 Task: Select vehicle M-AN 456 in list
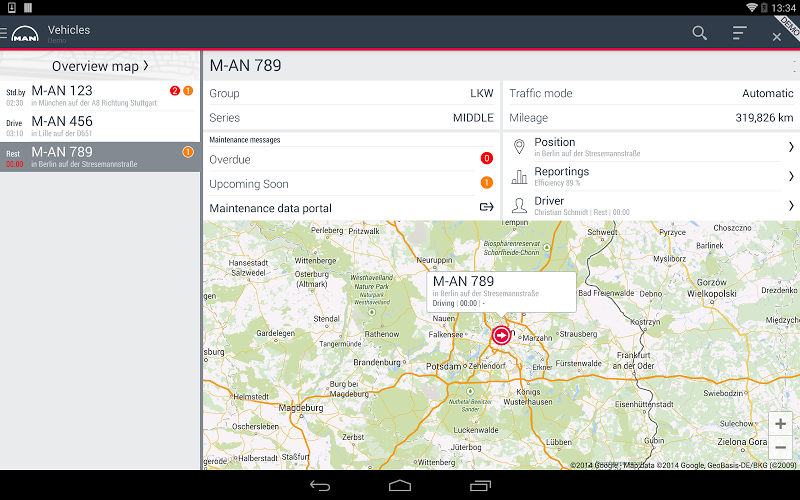100,127
